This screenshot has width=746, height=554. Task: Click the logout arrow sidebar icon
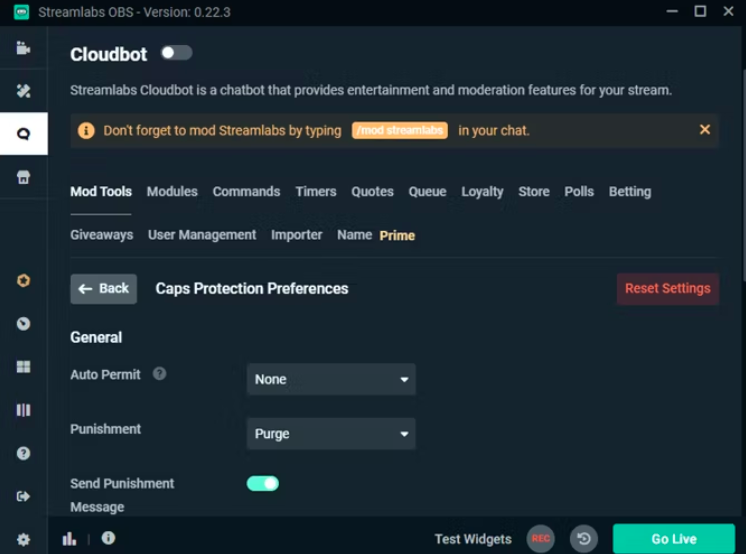pyautogui.click(x=23, y=496)
